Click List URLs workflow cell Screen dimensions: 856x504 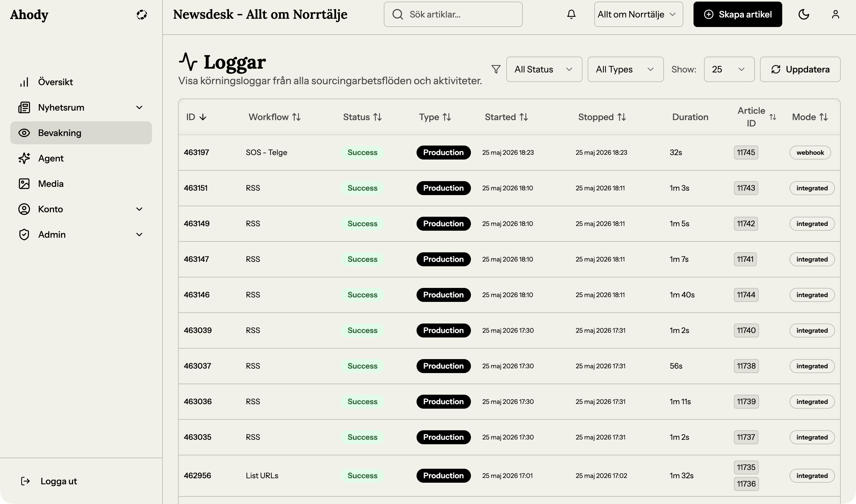262,475
